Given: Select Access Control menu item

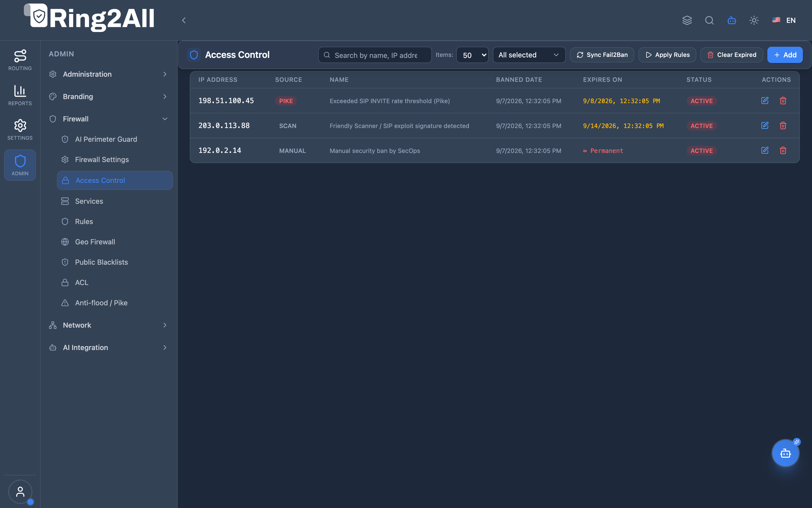Looking at the screenshot, I should coord(115,180).
